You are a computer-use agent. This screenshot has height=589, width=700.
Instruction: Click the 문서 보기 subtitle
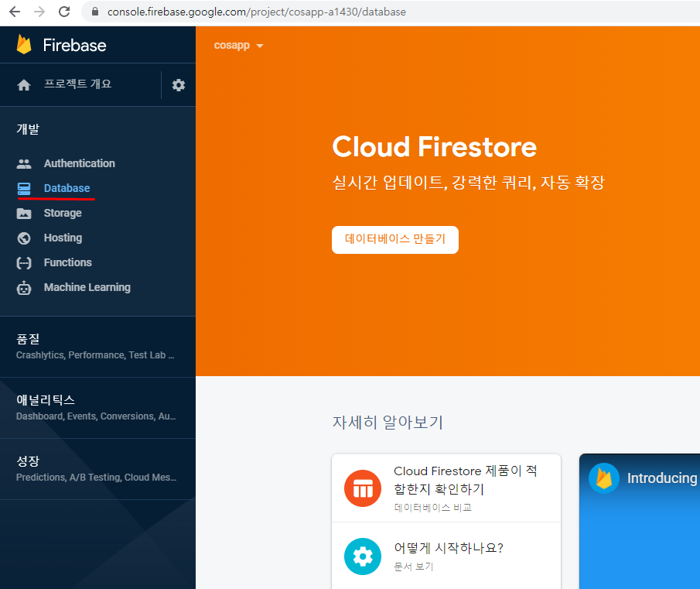(413, 567)
